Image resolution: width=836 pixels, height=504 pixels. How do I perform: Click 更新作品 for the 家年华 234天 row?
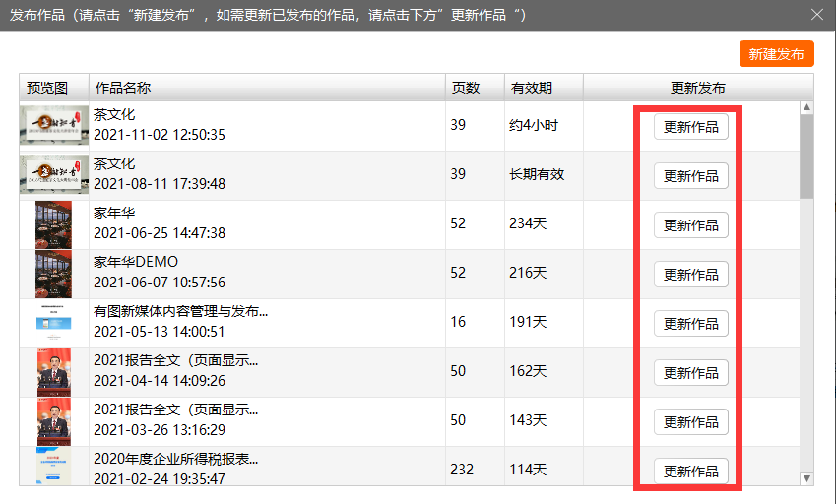click(x=690, y=225)
